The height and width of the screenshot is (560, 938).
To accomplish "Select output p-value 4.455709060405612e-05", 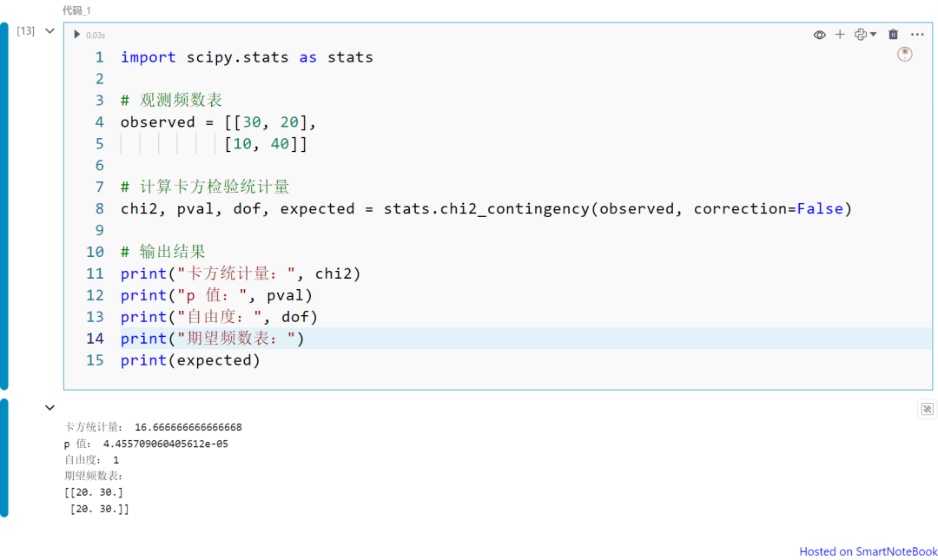I will pos(166,444).
